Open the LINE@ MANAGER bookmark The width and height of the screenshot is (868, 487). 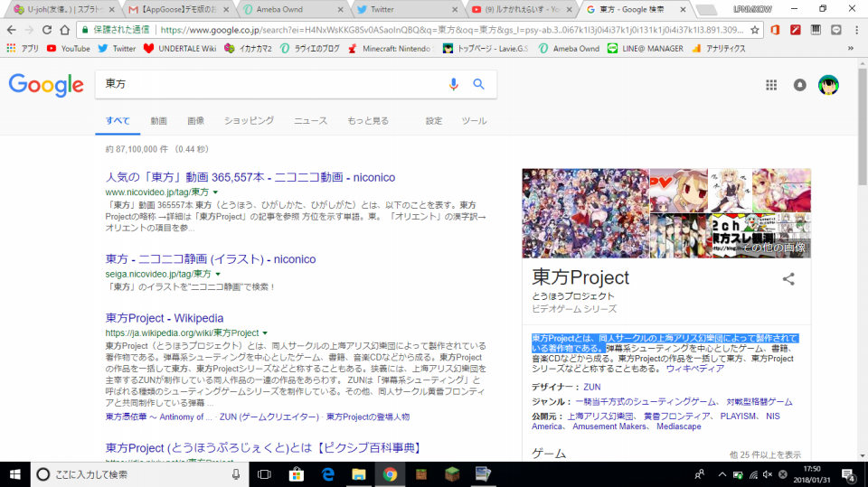(x=646, y=49)
